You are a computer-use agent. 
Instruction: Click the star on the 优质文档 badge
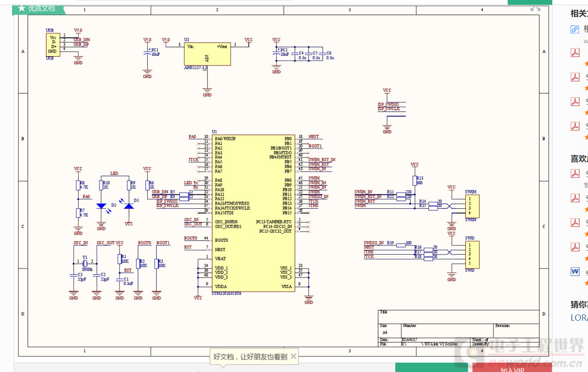click(21, 8)
